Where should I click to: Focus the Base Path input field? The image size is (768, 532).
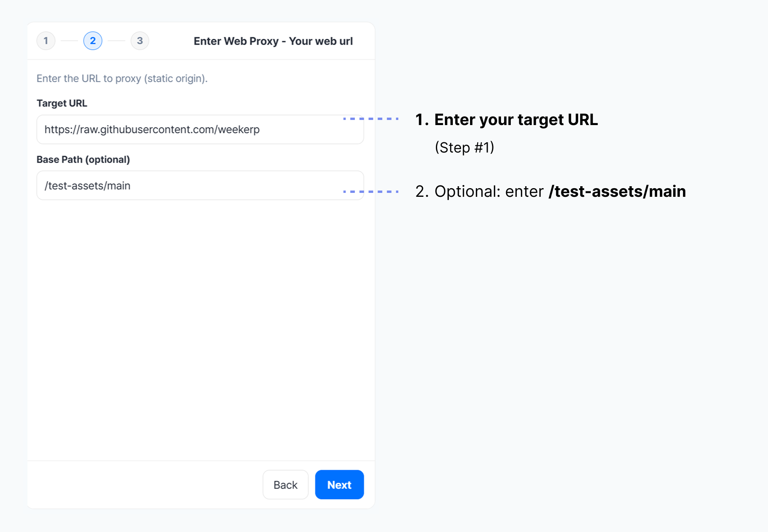[200, 185]
